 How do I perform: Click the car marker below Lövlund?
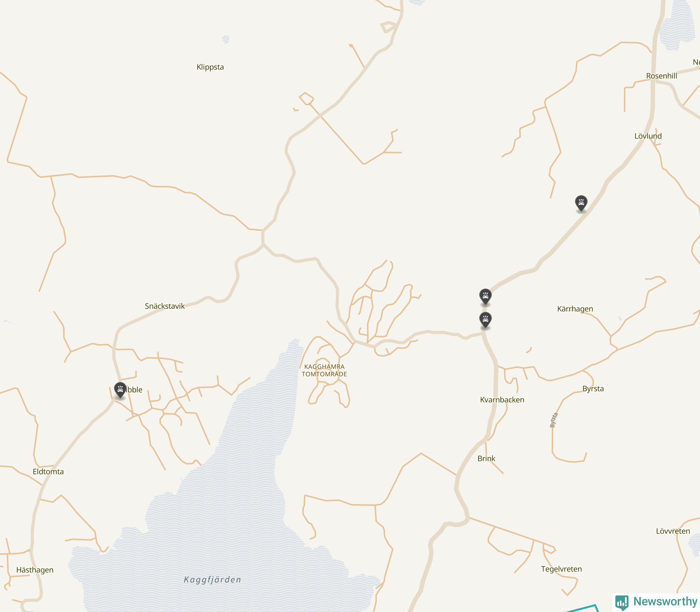click(x=581, y=203)
